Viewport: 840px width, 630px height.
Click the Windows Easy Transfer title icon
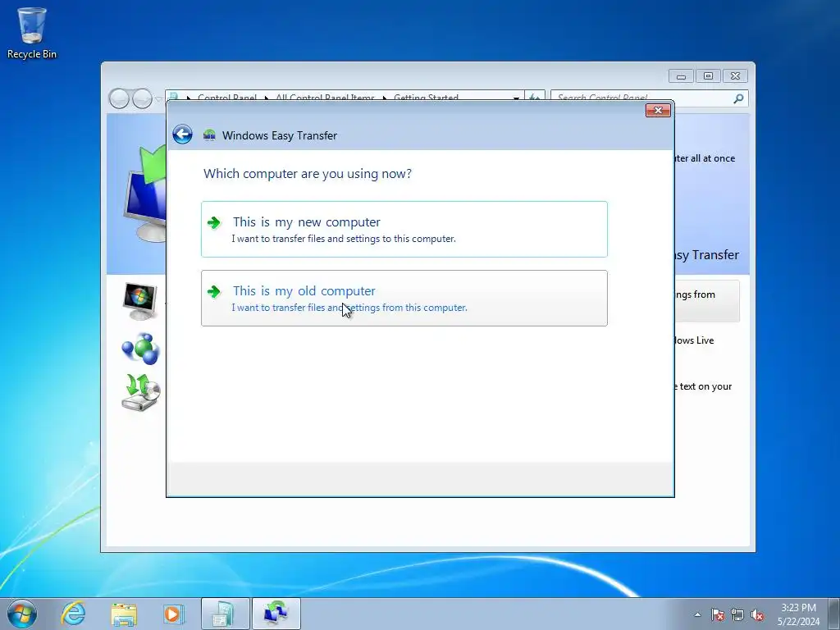(x=209, y=135)
